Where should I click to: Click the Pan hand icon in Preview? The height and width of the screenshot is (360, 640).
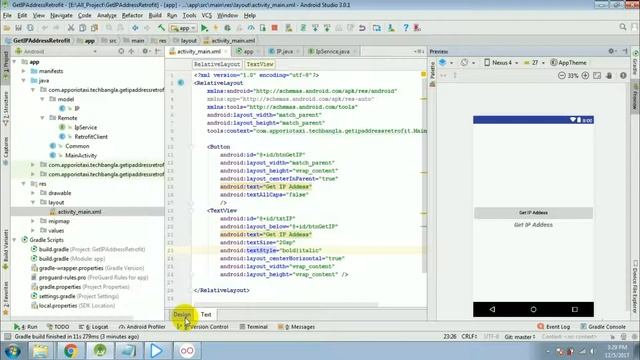tap(609, 76)
